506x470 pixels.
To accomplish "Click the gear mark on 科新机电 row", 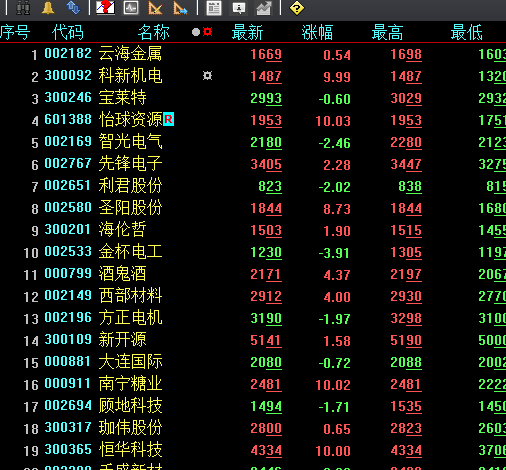I will [208, 76].
